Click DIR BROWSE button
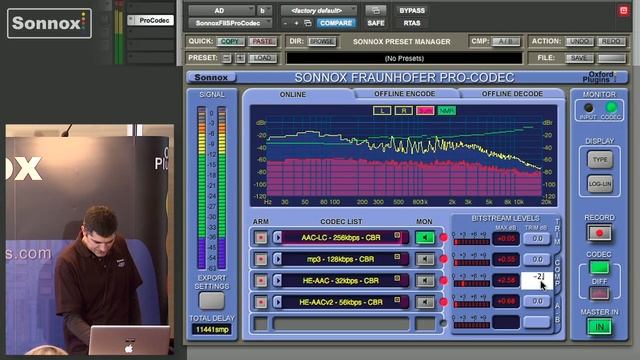The image size is (640, 360). click(x=322, y=41)
